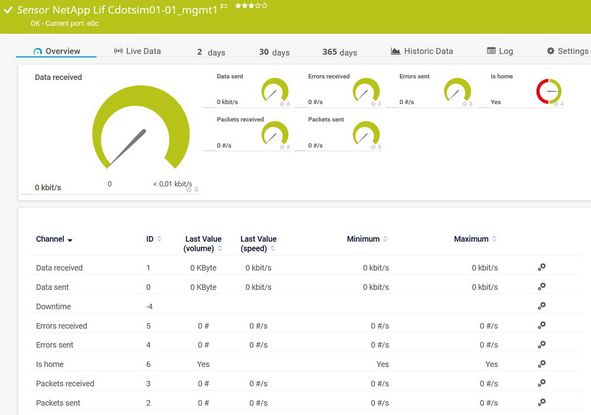Open the 2 days graph tab

(211, 52)
